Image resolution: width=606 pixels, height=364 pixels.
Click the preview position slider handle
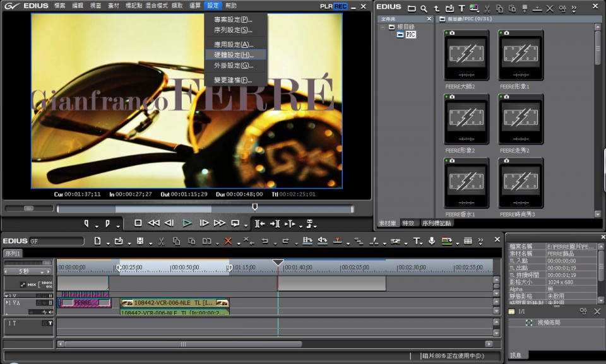(x=255, y=206)
